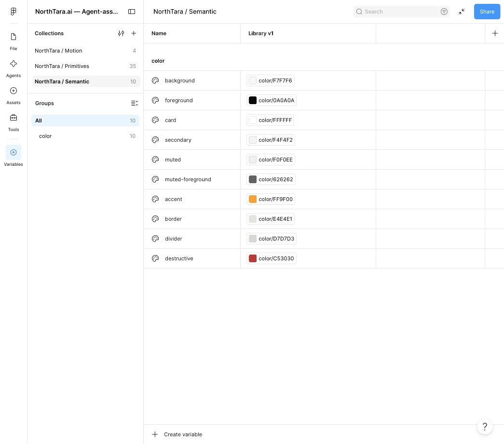Open the Figma main menu logo
This screenshot has width=504, height=444.
[13, 12]
